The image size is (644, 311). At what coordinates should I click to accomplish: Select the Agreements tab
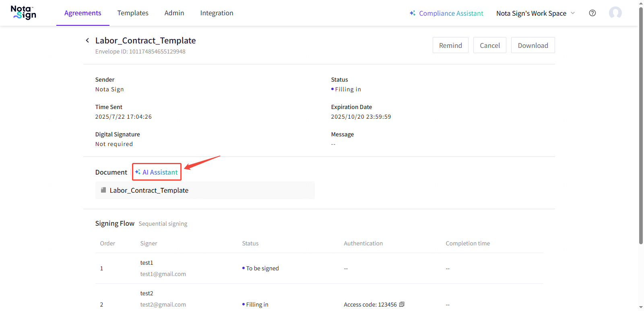pos(83,13)
